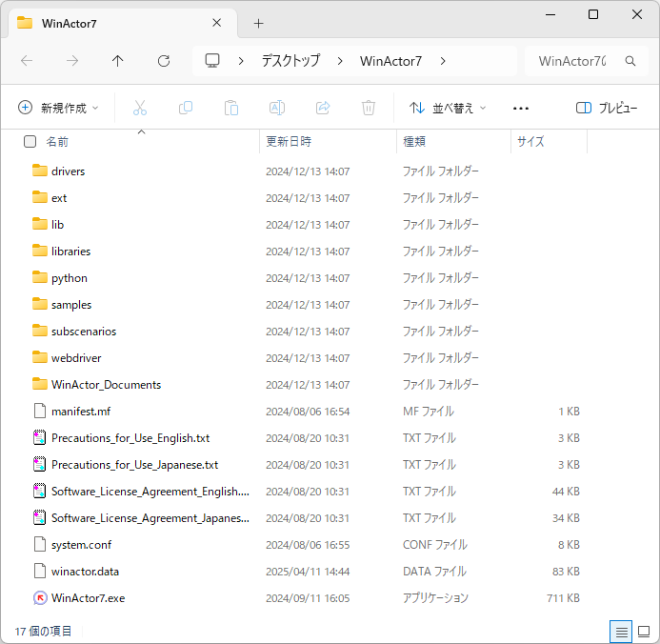The image size is (660, 644).
Task: Click WinActor7 in the breadcrumb path
Action: pos(390,61)
